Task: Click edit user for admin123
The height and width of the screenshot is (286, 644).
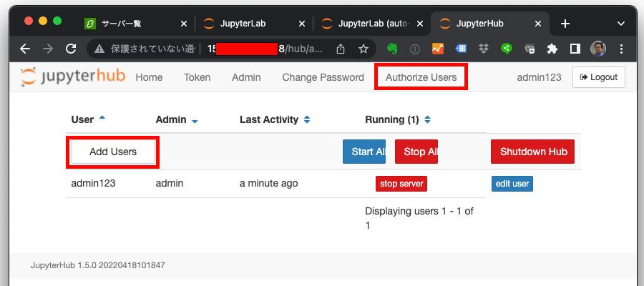Action: click(512, 184)
